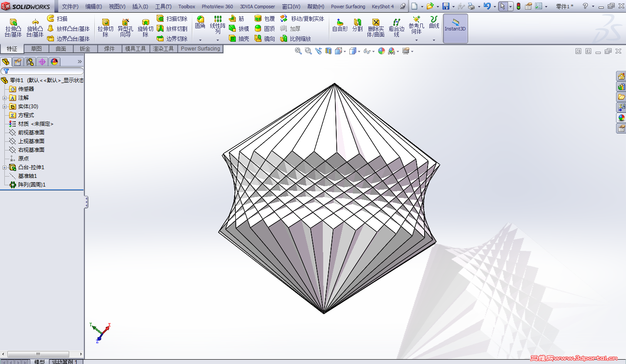This screenshot has height=364, width=626.
Task: Switch to the 曲面 (Surface) tab
Action: coord(61,49)
